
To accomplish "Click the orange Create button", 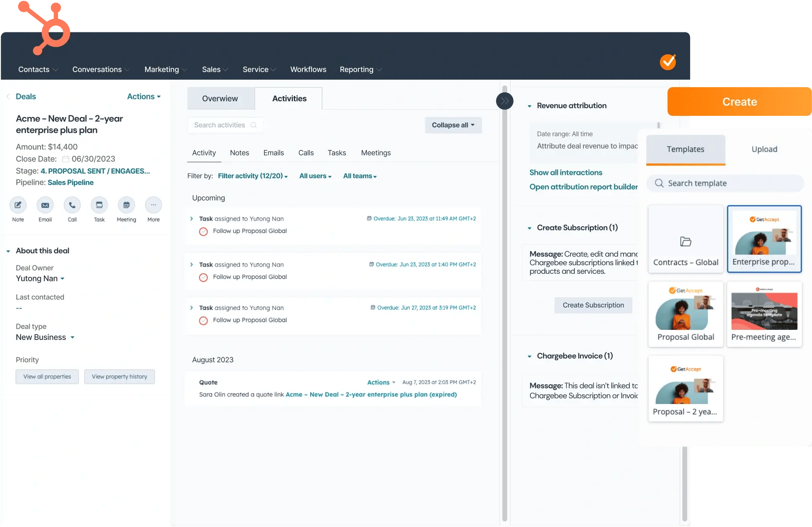I will (x=739, y=102).
